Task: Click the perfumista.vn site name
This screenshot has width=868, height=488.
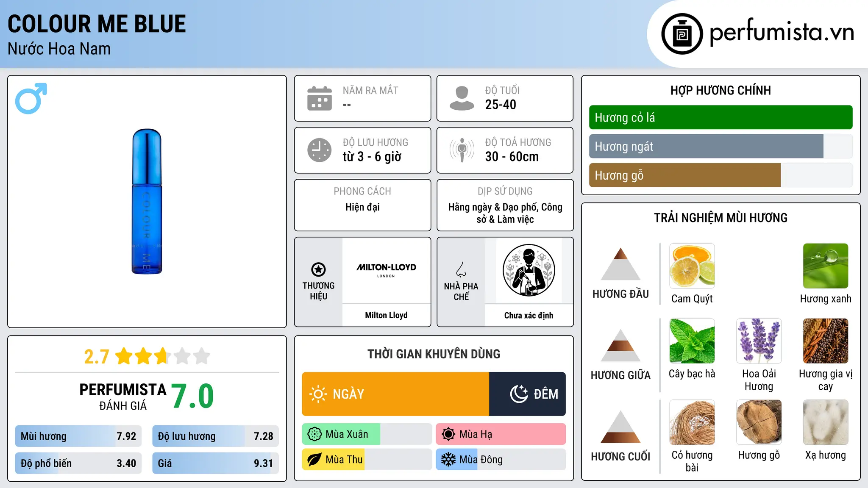Action: pos(782,32)
